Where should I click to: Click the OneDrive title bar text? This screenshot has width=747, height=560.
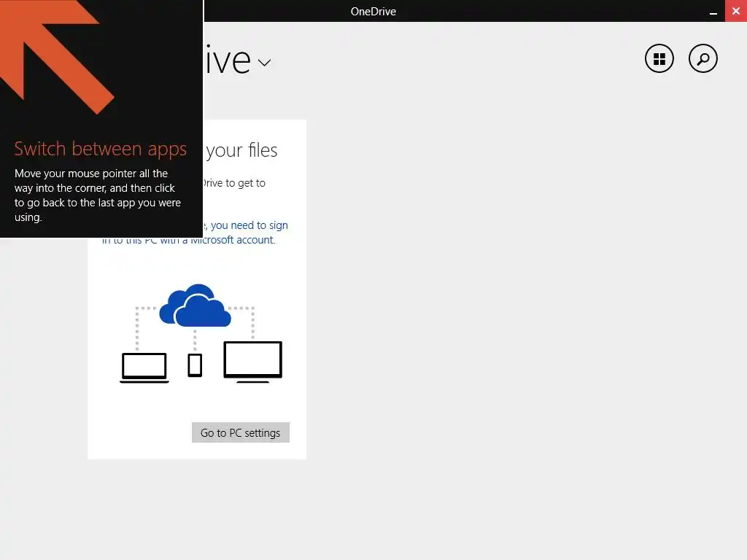[373, 12]
